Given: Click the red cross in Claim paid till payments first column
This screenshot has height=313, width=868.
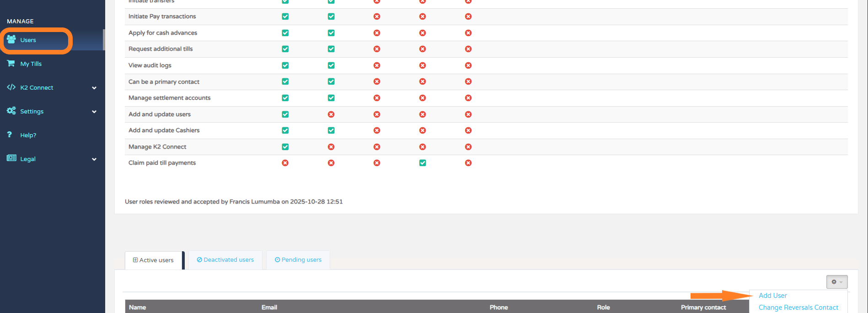Looking at the screenshot, I should (285, 163).
